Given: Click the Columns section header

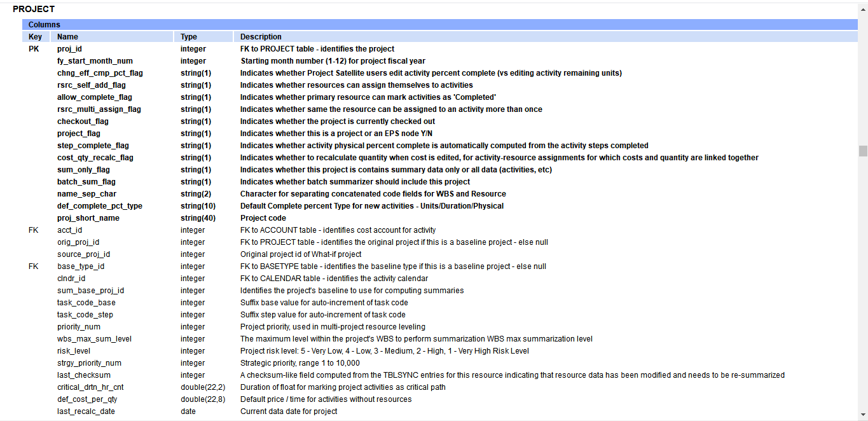Looking at the screenshot, I should [x=440, y=25].
